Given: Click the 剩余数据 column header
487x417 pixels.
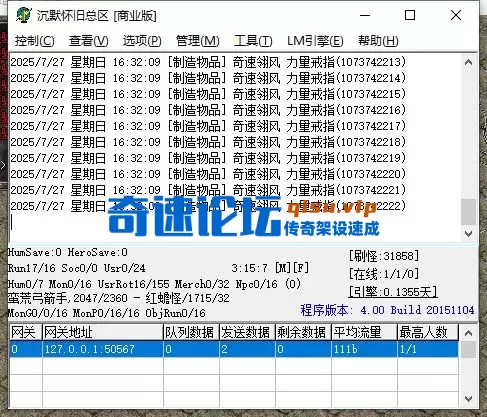Looking at the screenshot, I should [303, 332].
